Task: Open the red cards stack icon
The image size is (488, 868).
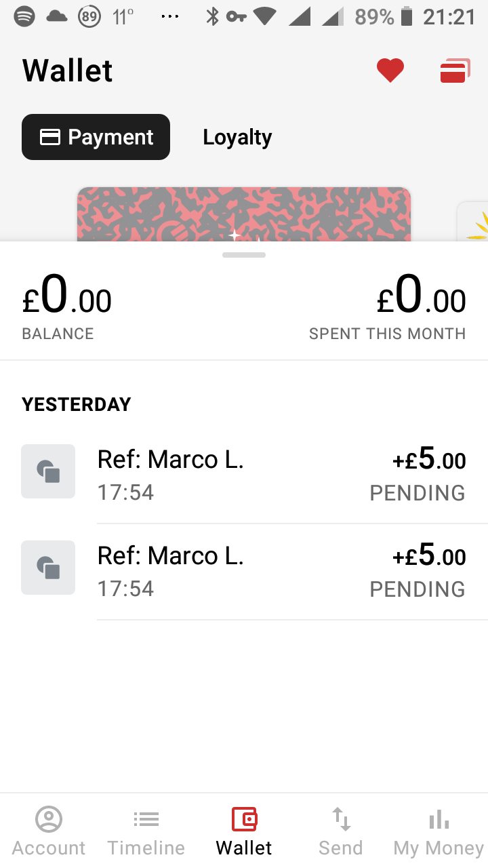Action: 455,71
